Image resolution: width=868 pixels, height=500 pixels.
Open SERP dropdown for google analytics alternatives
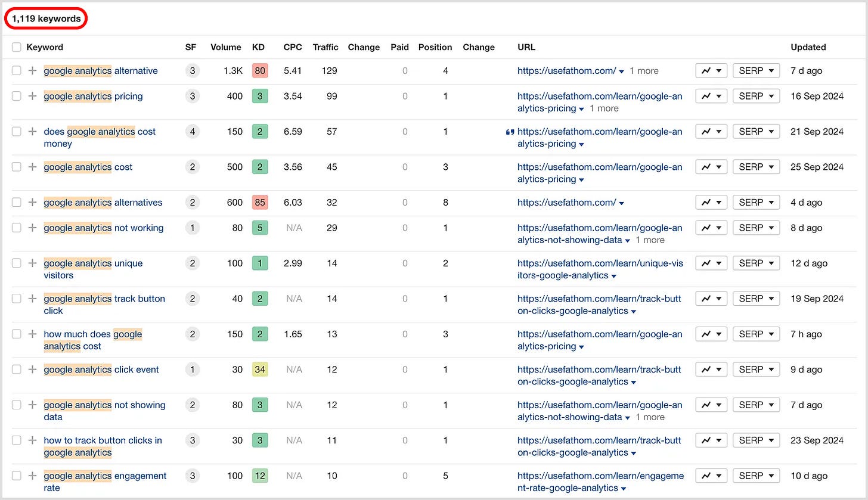(756, 203)
